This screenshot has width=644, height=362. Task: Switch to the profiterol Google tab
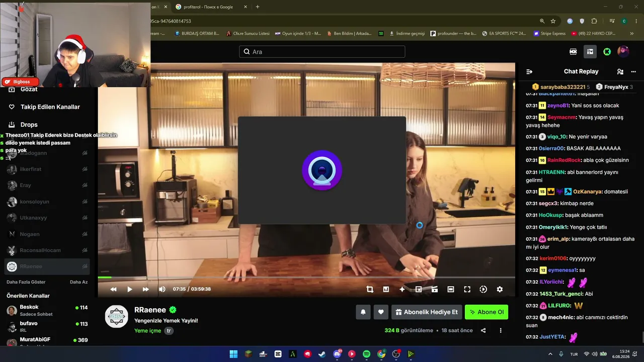pos(211,7)
